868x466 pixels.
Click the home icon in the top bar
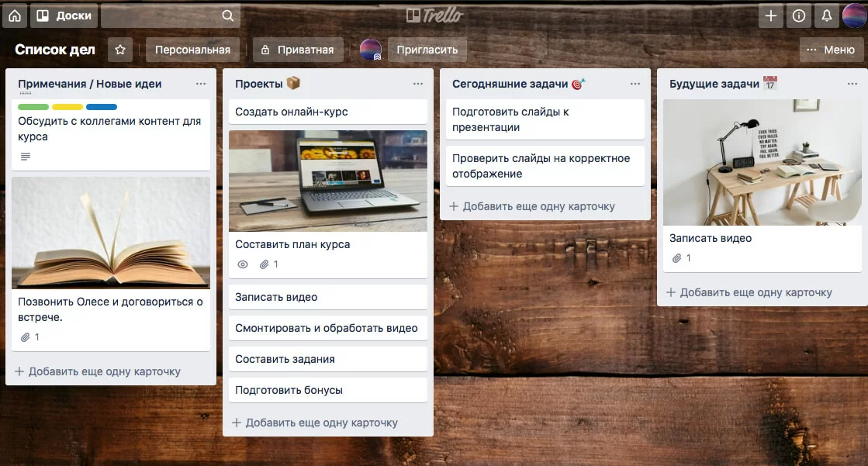point(14,16)
